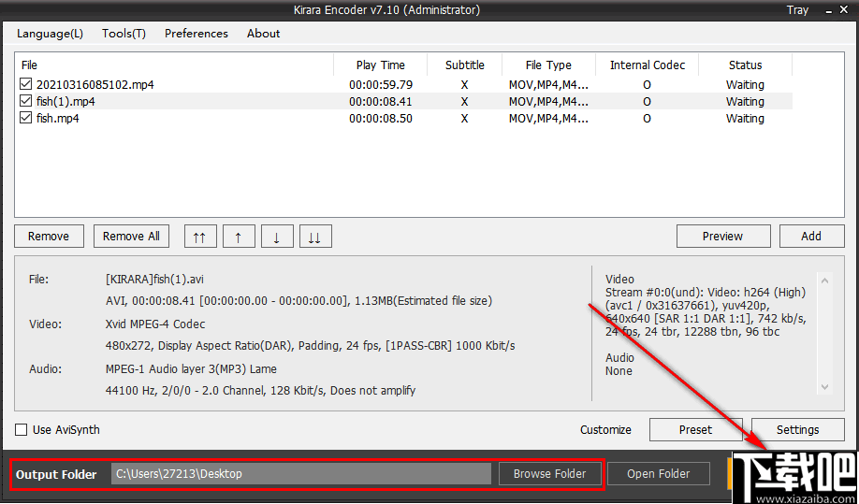Open the Language(L) menu
Image resolution: width=859 pixels, height=504 pixels.
click(x=50, y=34)
